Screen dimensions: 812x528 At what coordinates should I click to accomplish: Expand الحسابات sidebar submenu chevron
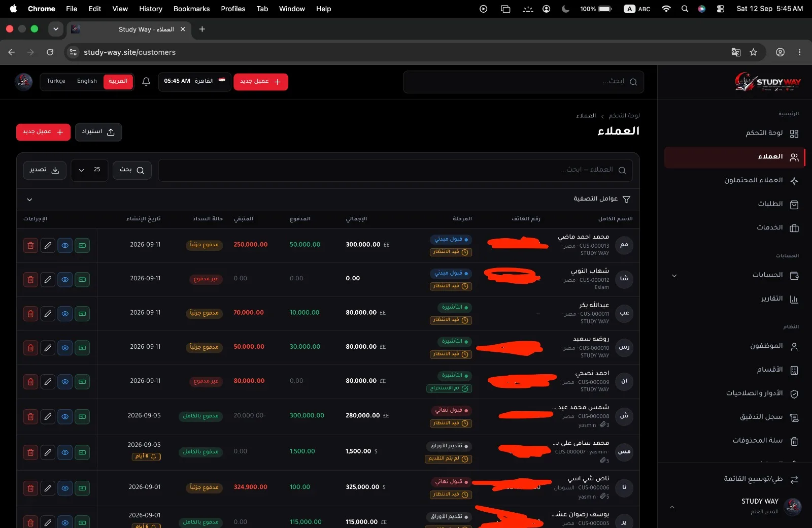click(x=674, y=276)
